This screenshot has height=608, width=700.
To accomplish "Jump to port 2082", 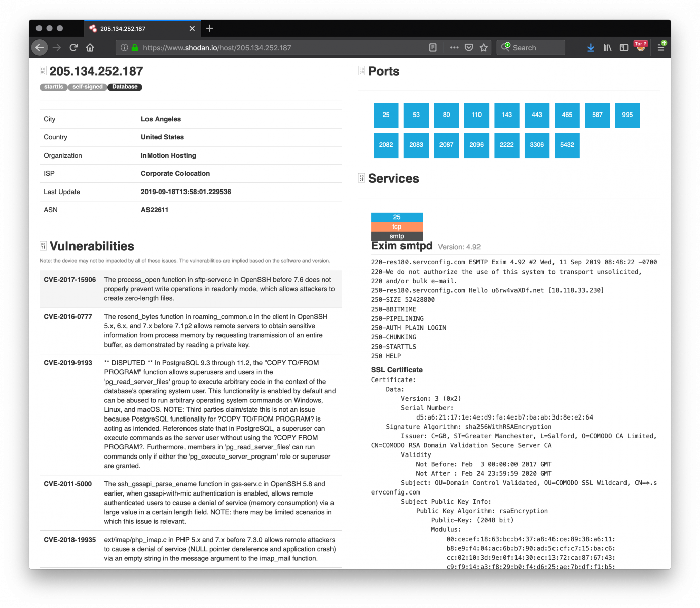I will [x=386, y=145].
